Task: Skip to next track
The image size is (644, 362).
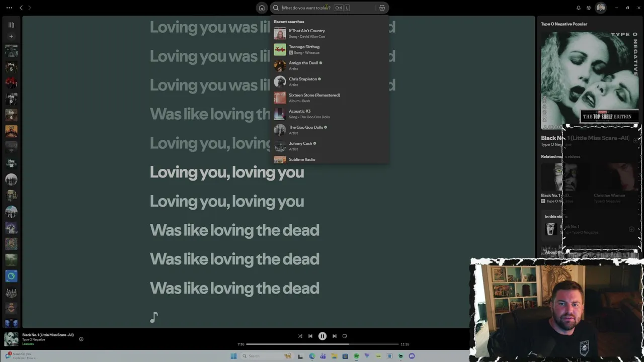Action: [335, 336]
